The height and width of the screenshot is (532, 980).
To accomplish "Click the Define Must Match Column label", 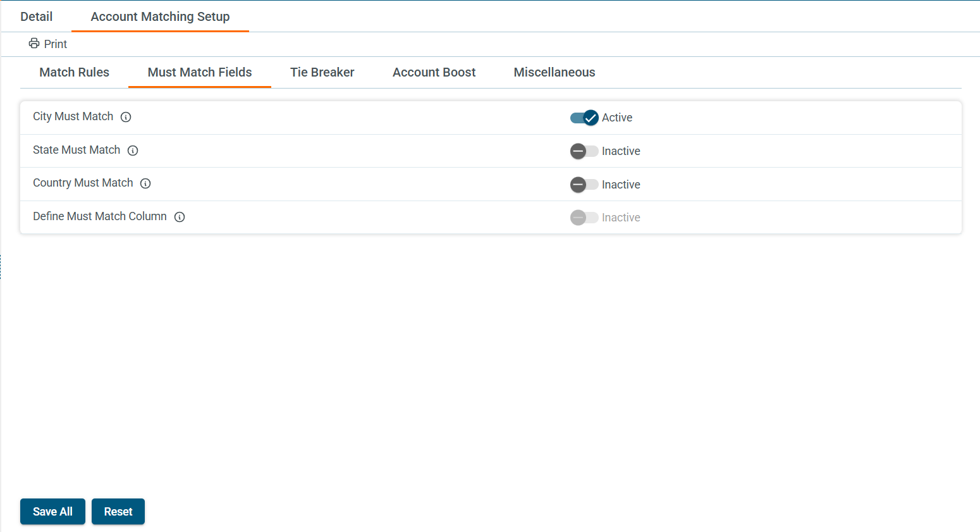I will click(100, 216).
